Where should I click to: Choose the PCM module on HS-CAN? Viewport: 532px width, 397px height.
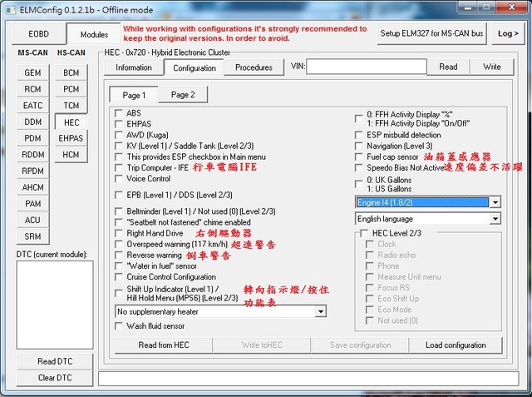(x=71, y=89)
